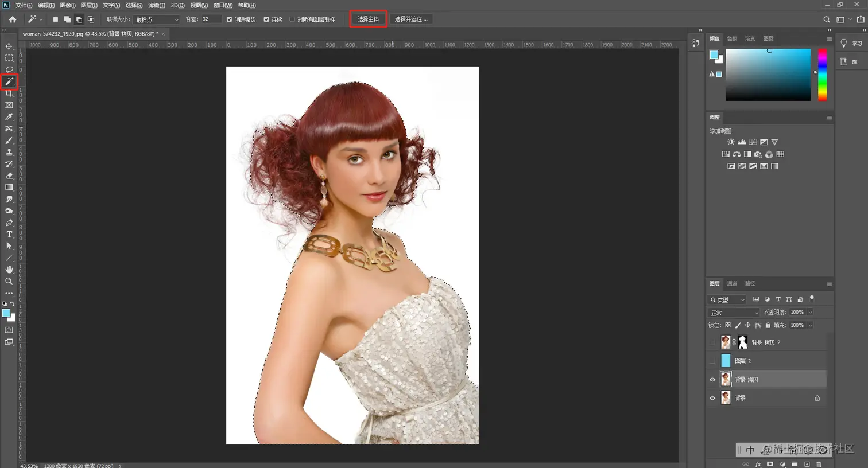868x468 pixels.
Task: Switch to the 通道 tab
Action: 732,283
